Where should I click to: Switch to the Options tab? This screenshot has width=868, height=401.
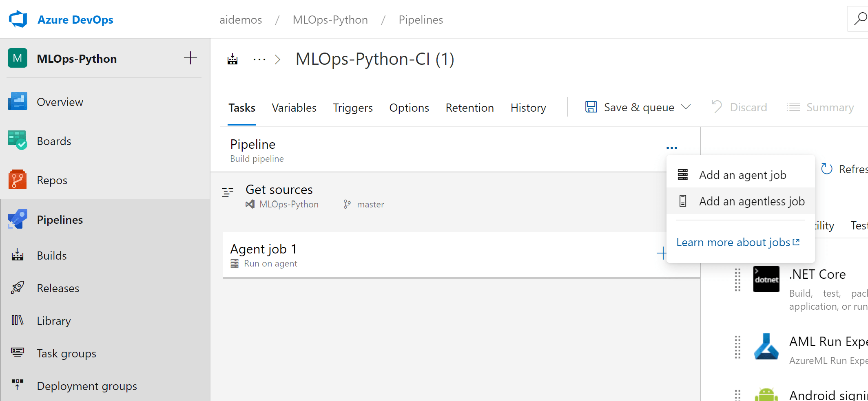409,108
